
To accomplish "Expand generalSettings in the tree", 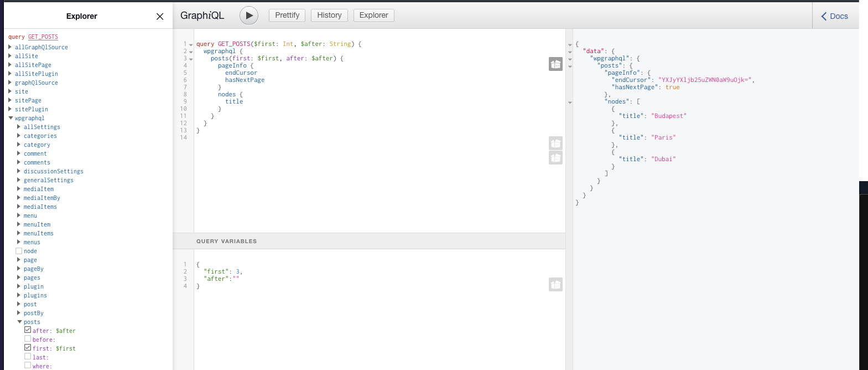I will pyautogui.click(x=19, y=180).
